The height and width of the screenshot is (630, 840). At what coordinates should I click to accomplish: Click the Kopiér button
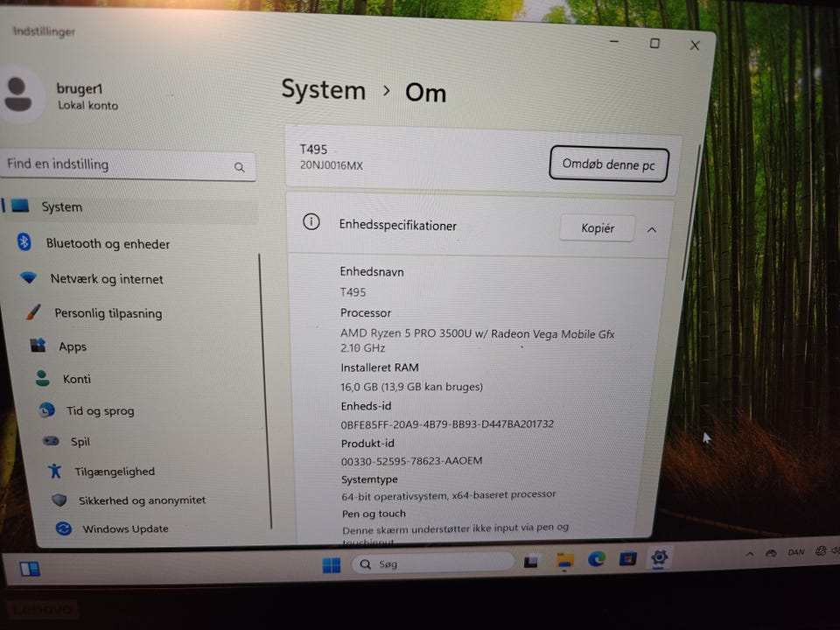[x=598, y=228]
